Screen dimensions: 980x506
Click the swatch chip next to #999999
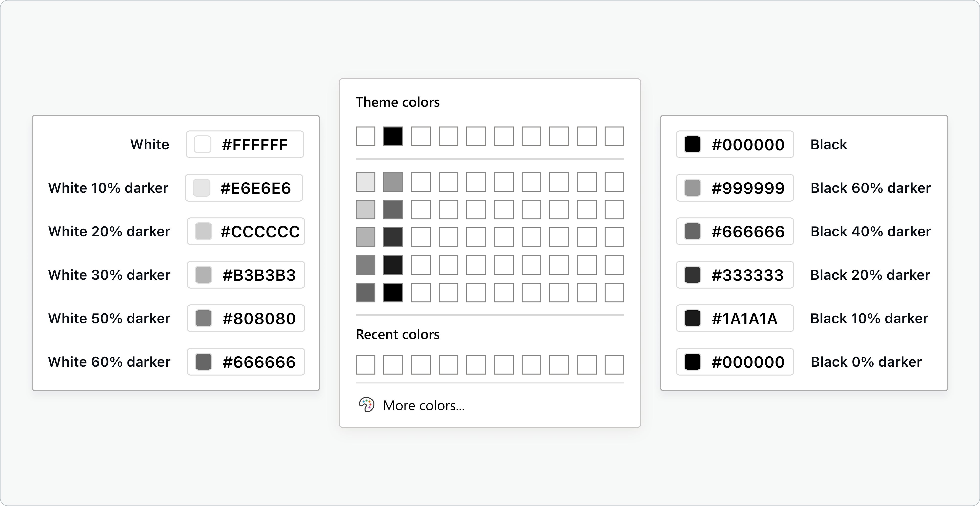tap(692, 188)
